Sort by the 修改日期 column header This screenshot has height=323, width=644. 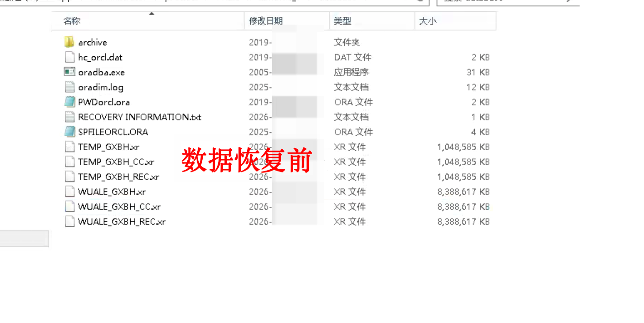(x=266, y=21)
